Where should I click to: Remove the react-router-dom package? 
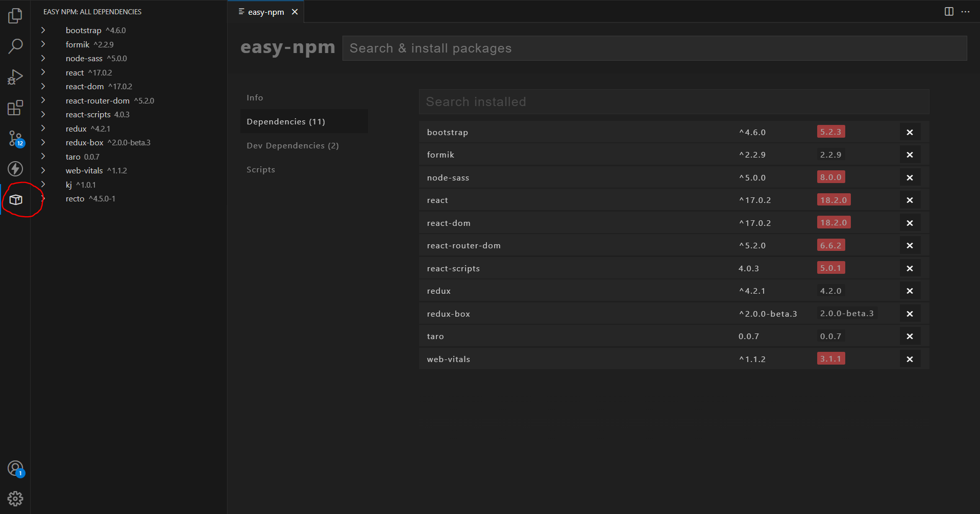coord(910,245)
